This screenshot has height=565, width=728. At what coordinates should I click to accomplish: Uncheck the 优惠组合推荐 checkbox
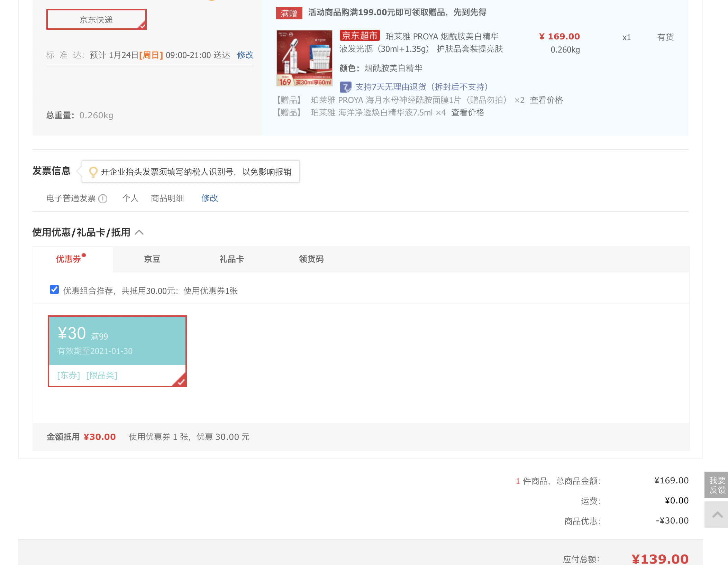[x=54, y=290]
